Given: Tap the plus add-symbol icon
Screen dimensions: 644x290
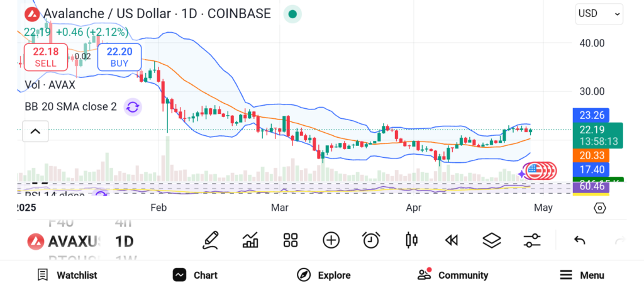Looking at the screenshot, I should [331, 240].
